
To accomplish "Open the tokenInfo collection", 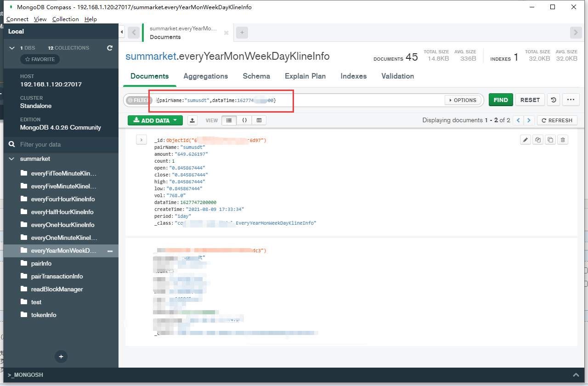I will (44, 315).
